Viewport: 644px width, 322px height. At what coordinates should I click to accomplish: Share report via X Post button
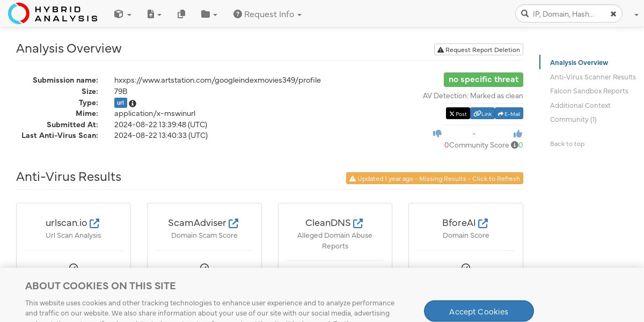[x=458, y=114]
